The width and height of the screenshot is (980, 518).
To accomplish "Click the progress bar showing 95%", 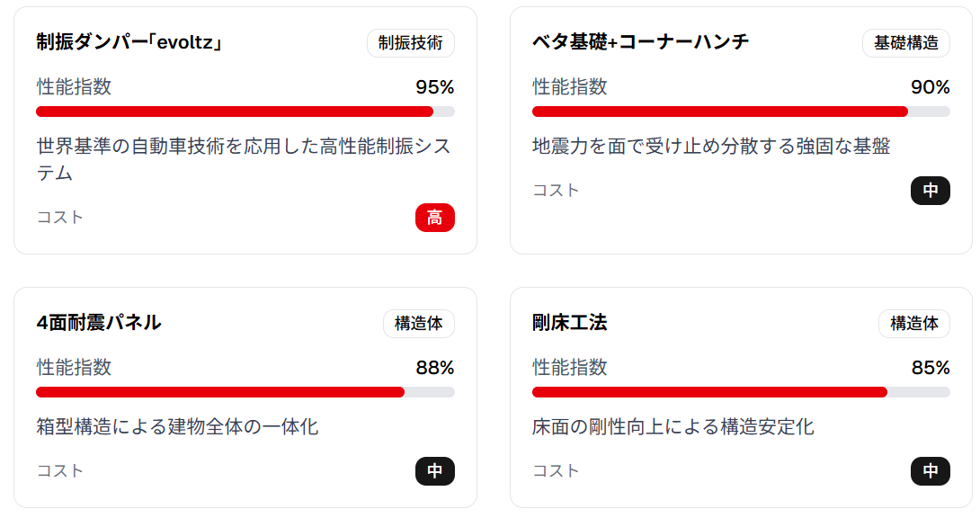I will coord(245,112).
